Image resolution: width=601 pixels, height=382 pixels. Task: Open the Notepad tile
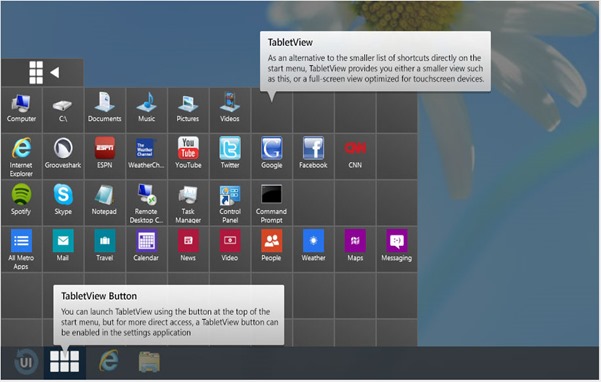(x=105, y=203)
